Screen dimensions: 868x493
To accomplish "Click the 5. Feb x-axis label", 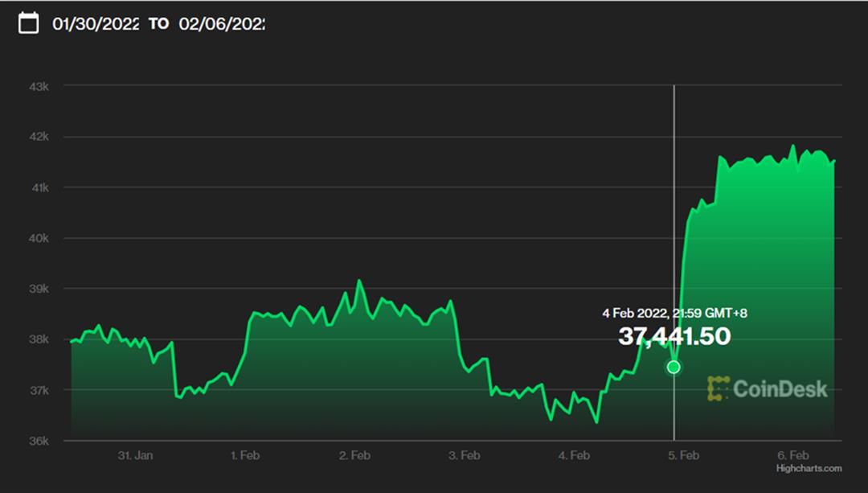I will pos(683,455).
